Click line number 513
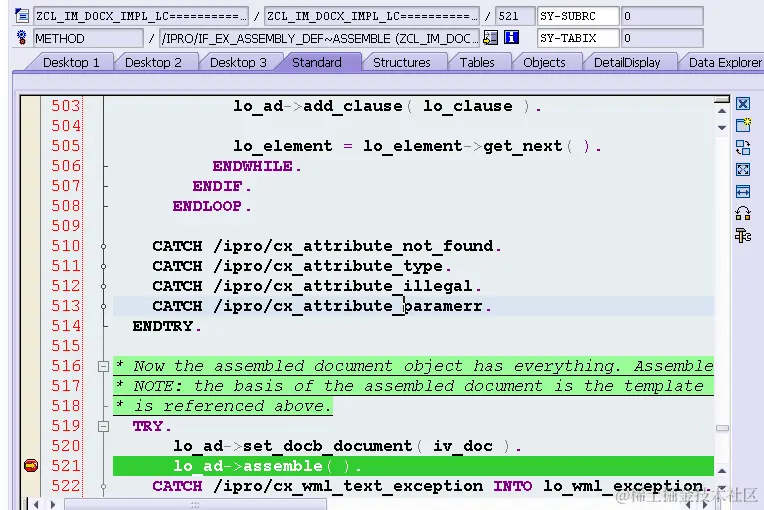Viewport: 764px width, 510px height. pyautogui.click(x=66, y=306)
